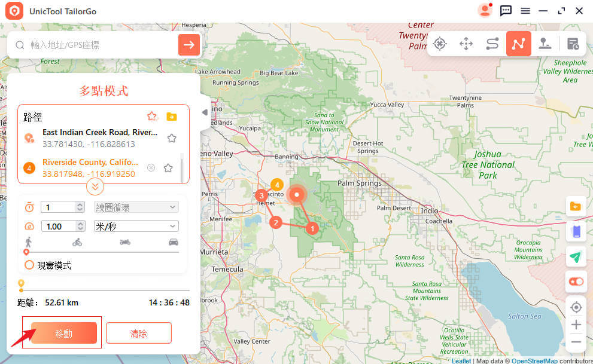Favorite the Riverside County entry
This screenshot has width=593, height=364.
click(168, 168)
